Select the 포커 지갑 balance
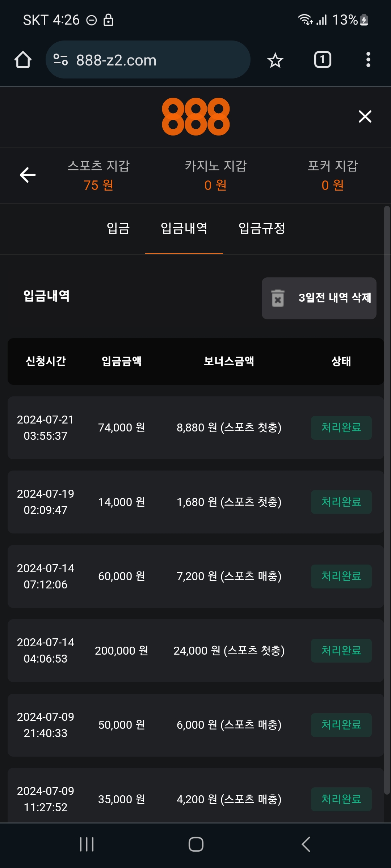 [333, 176]
